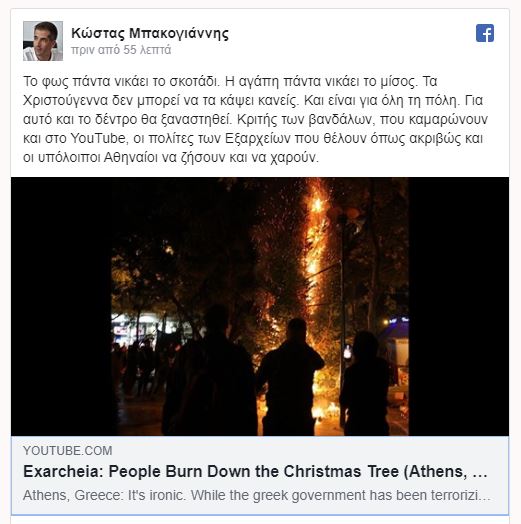Click the word YouTube in the post text
Screen dimensions: 521x524
coord(98,138)
